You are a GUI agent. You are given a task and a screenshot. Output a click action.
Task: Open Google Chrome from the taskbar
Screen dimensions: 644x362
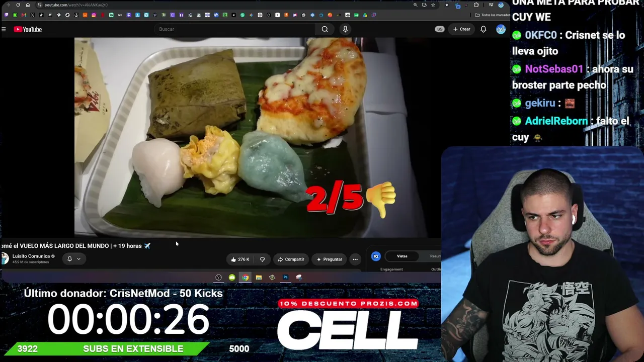(245, 278)
